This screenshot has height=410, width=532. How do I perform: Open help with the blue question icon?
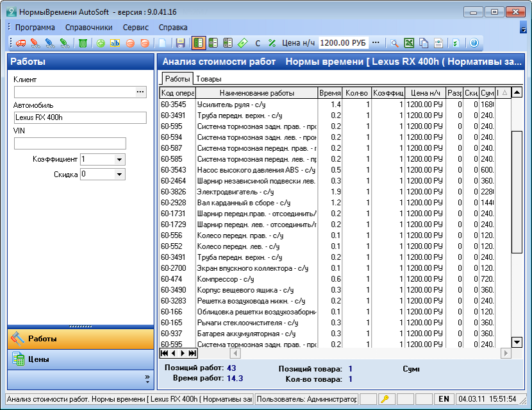point(474,43)
